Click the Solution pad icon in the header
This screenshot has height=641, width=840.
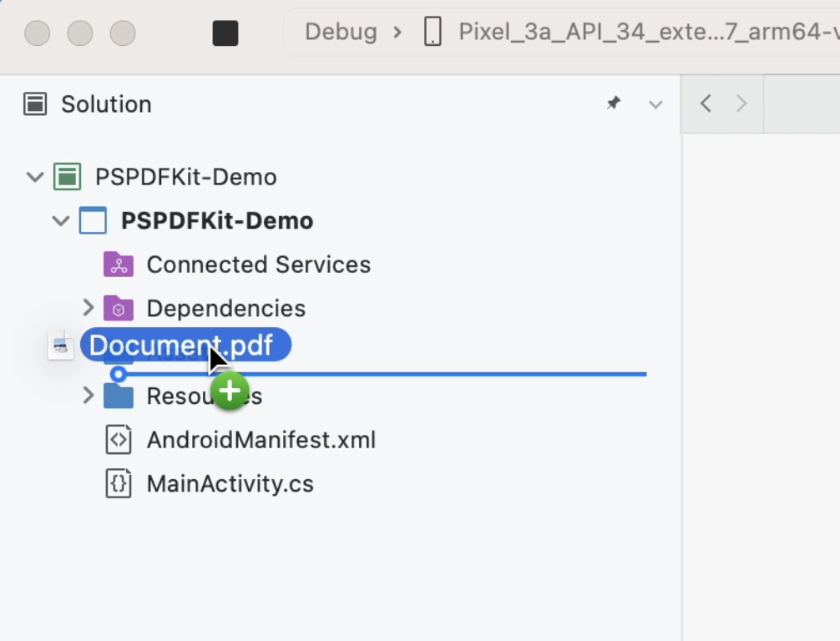pyautogui.click(x=35, y=103)
